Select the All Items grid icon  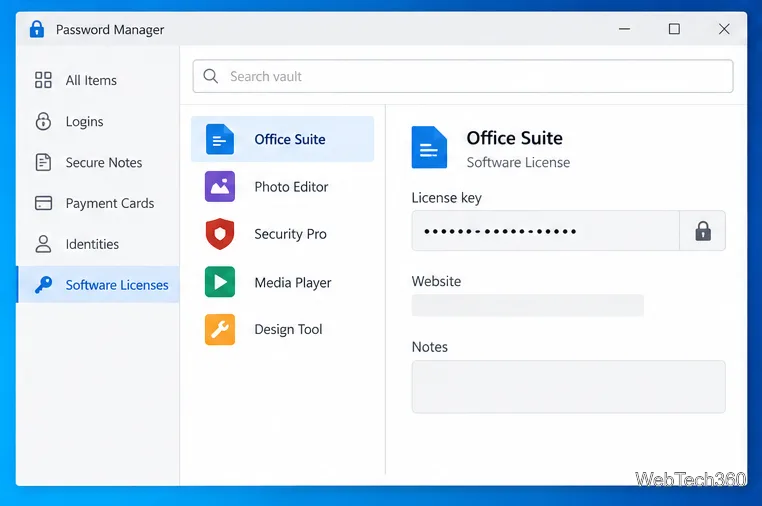43,80
